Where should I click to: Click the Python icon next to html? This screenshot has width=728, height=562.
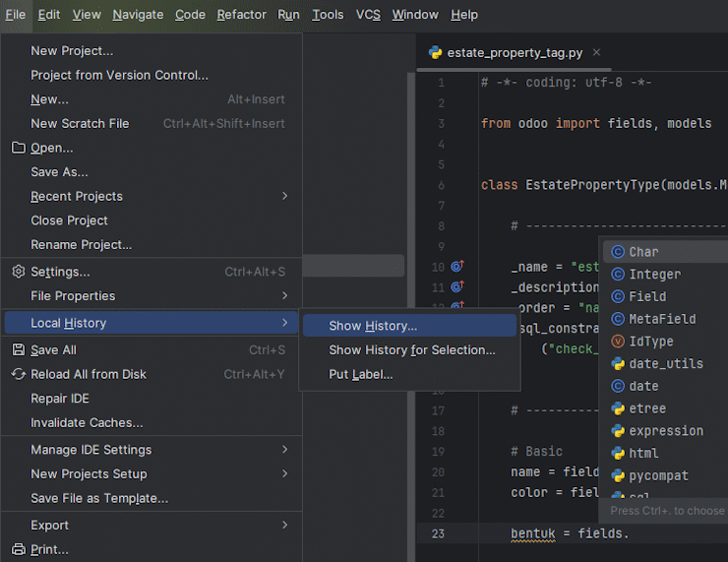pos(618,453)
